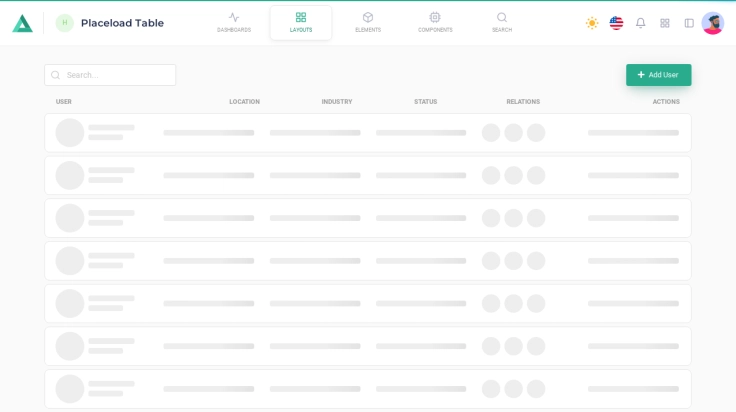Click the Status column header
Screen dimensions: 736x412
coord(425,101)
